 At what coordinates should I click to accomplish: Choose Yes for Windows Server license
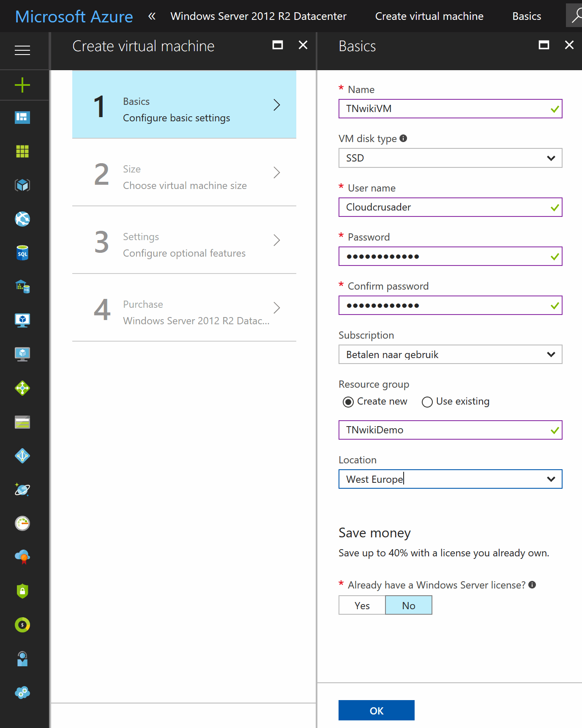pyautogui.click(x=362, y=605)
